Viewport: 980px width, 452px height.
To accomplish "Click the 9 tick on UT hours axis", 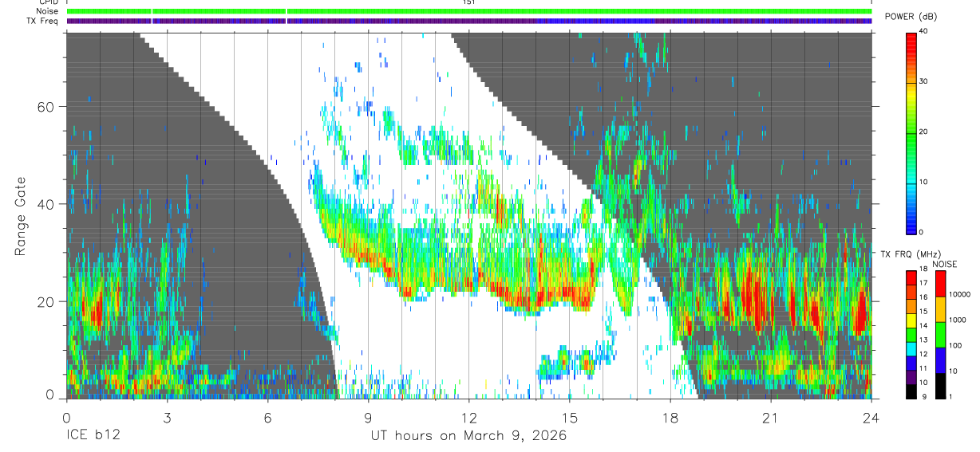I will [x=368, y=417].
